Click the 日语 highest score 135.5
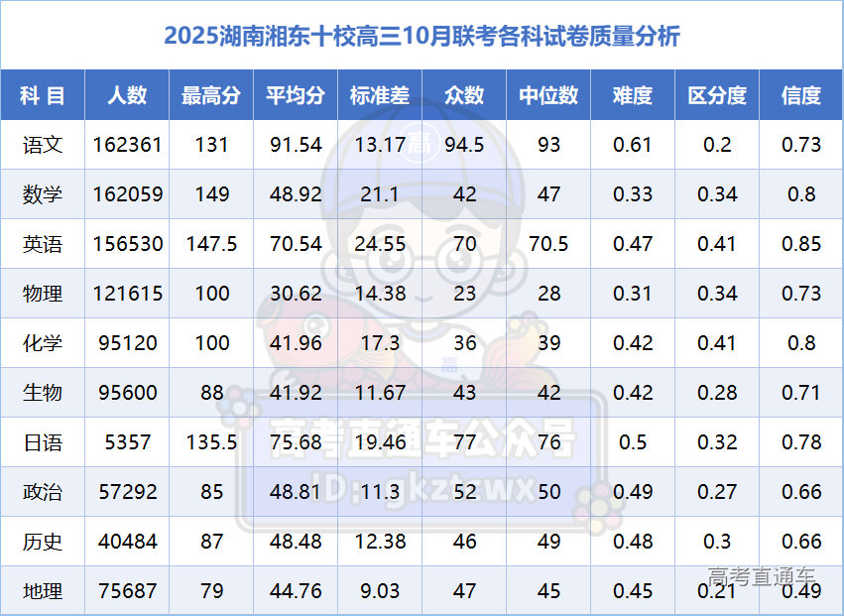844x616 pixels. (x=211, y=442)
